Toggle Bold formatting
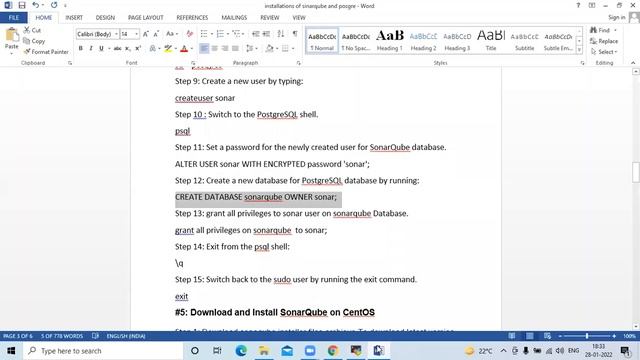The width and height of the screenshot is (640, 360). coord(80,49)
